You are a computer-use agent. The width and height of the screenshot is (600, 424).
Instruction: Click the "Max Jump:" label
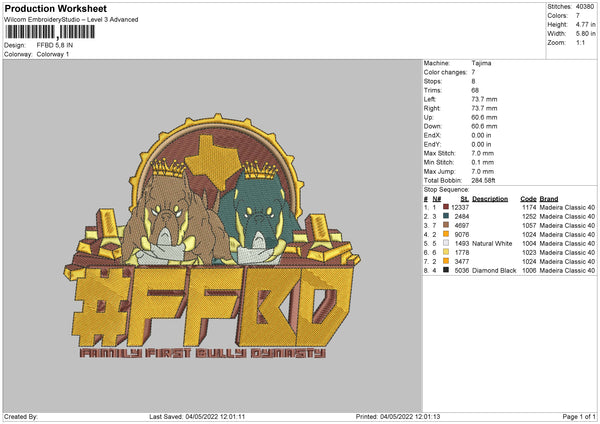439,171
